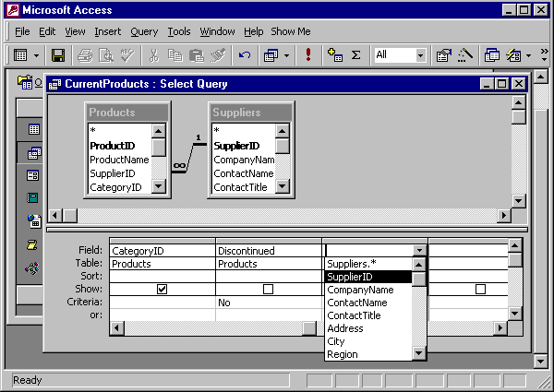Select Pages icon in database window sidebar
Image resolution: width=554 pixels, height=392 pixels.
tap(34, 220)
